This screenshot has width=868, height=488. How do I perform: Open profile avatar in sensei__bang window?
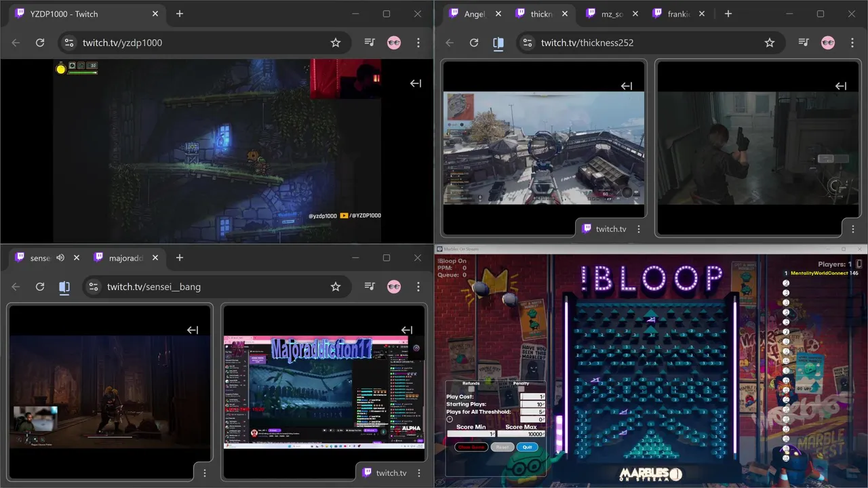coord(394,287)
